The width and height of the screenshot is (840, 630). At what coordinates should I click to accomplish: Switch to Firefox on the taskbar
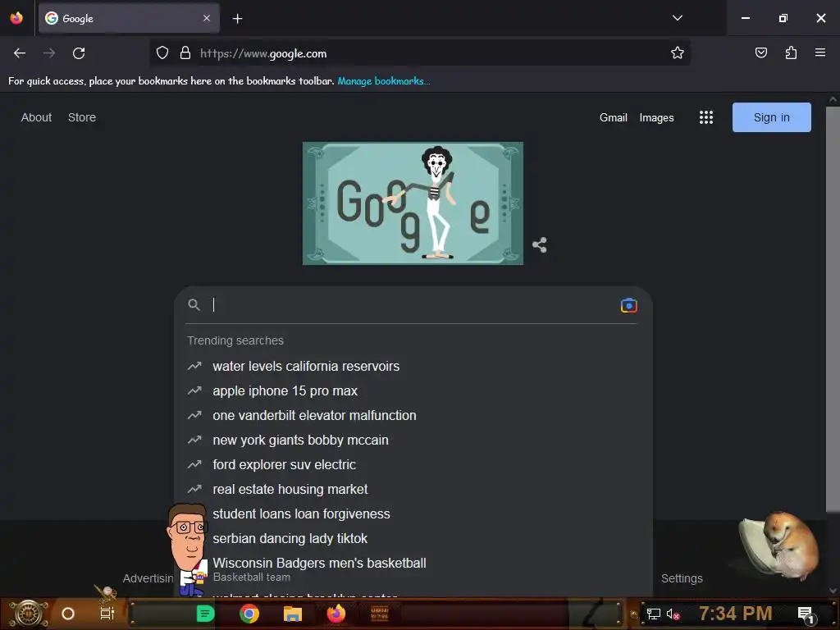point(336,614)
